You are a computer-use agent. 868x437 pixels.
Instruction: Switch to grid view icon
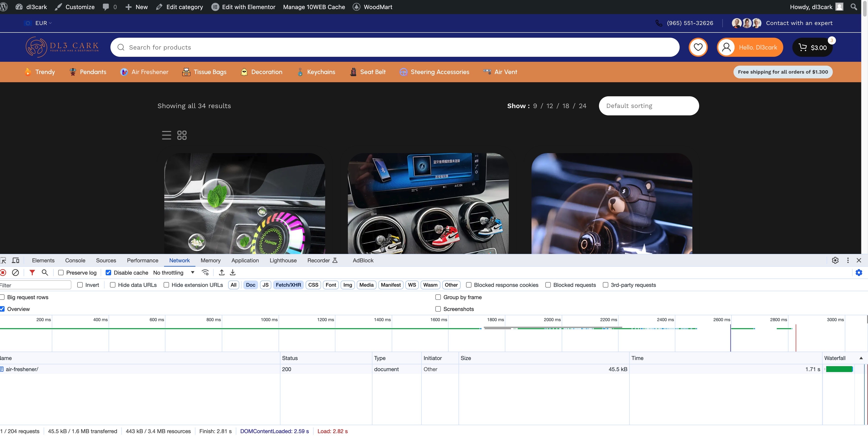point(182,135)
